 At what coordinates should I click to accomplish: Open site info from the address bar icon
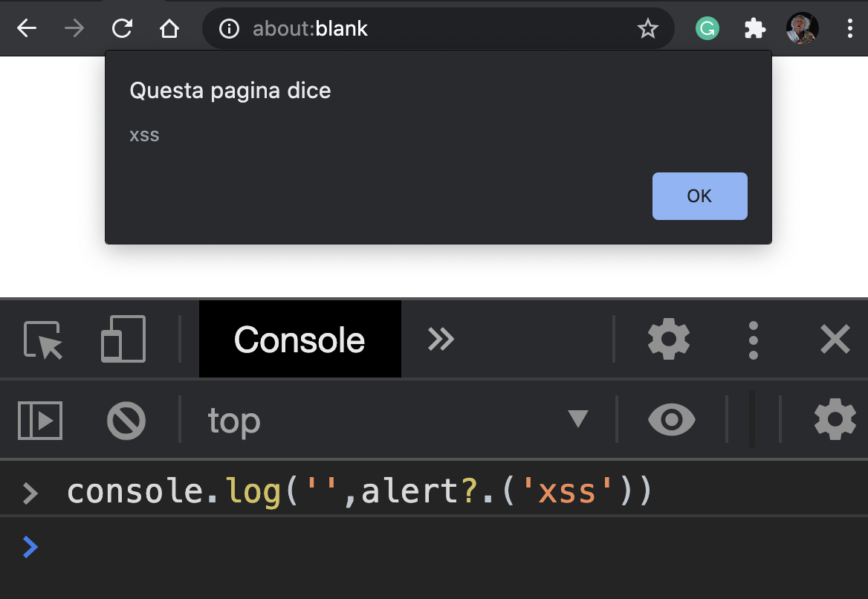click(228, 28)
